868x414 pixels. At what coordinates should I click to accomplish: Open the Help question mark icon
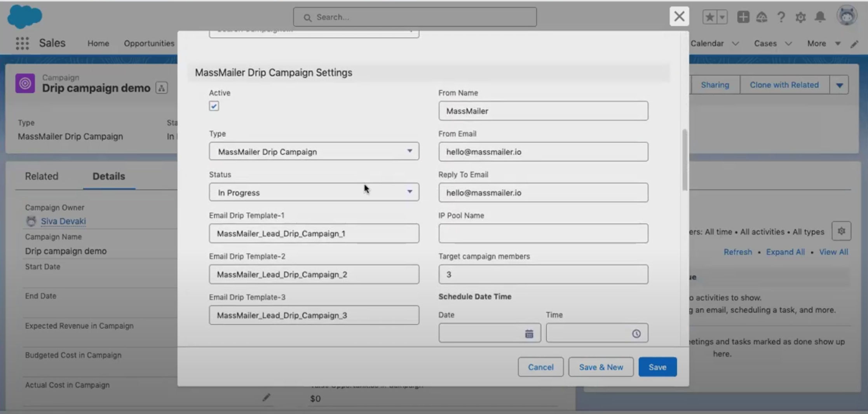781,17
